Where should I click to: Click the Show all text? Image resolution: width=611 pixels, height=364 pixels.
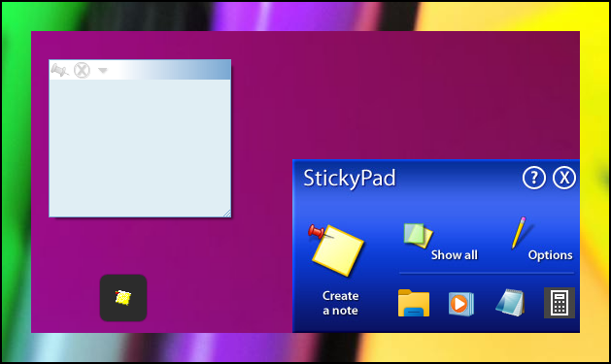coord(455,255)
